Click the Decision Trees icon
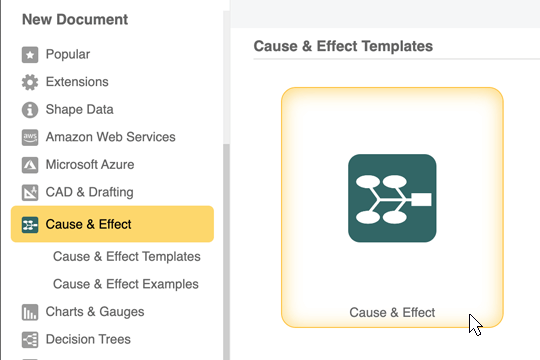This screenshot has width=540, height=360. [30, 340]
